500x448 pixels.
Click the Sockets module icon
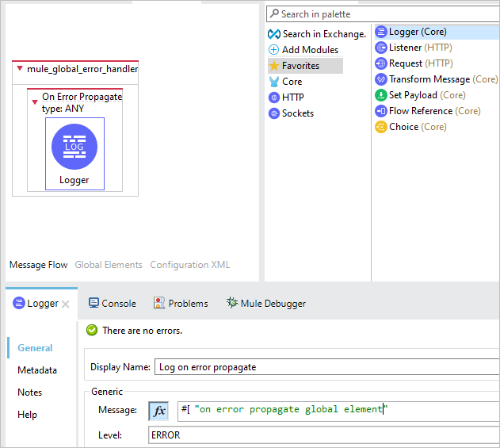(274, 113)
